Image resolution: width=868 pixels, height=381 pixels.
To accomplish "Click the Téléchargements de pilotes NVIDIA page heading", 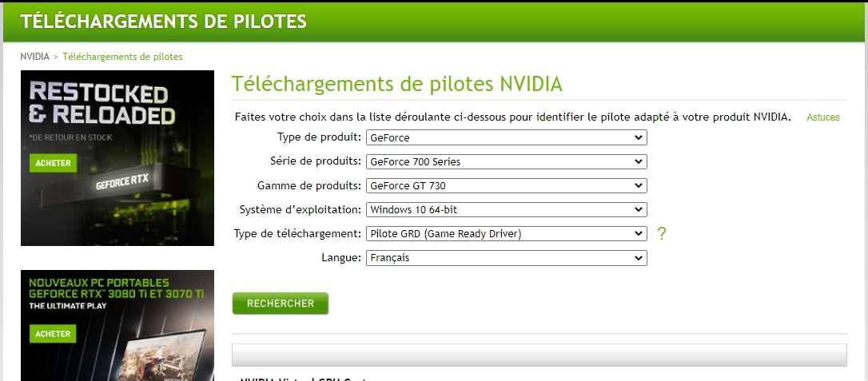I will click(396, 85).
